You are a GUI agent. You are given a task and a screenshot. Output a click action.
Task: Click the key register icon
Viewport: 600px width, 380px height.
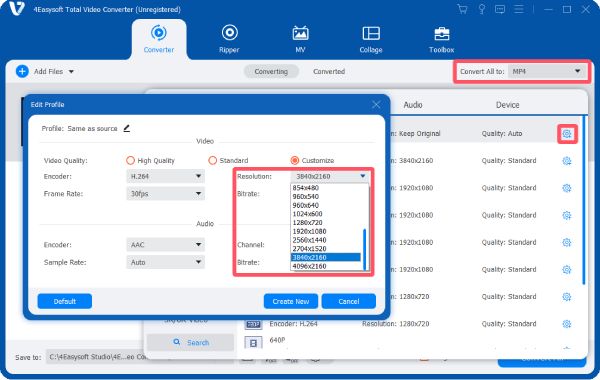(482, 9)
